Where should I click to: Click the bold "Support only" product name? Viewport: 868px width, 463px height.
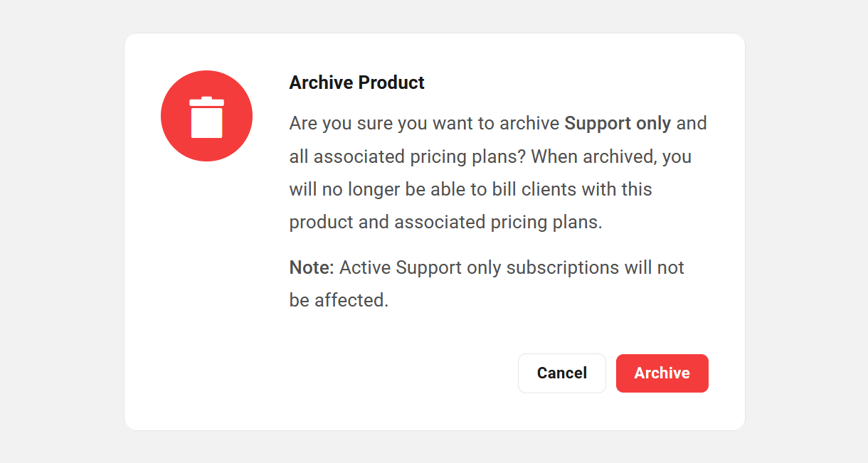[618, 123]
